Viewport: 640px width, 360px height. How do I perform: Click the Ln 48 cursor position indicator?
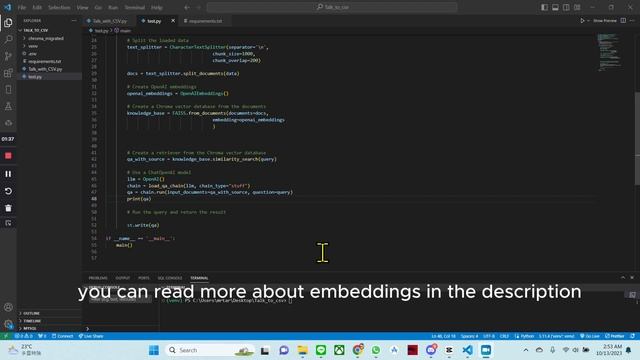coord(443,336)
